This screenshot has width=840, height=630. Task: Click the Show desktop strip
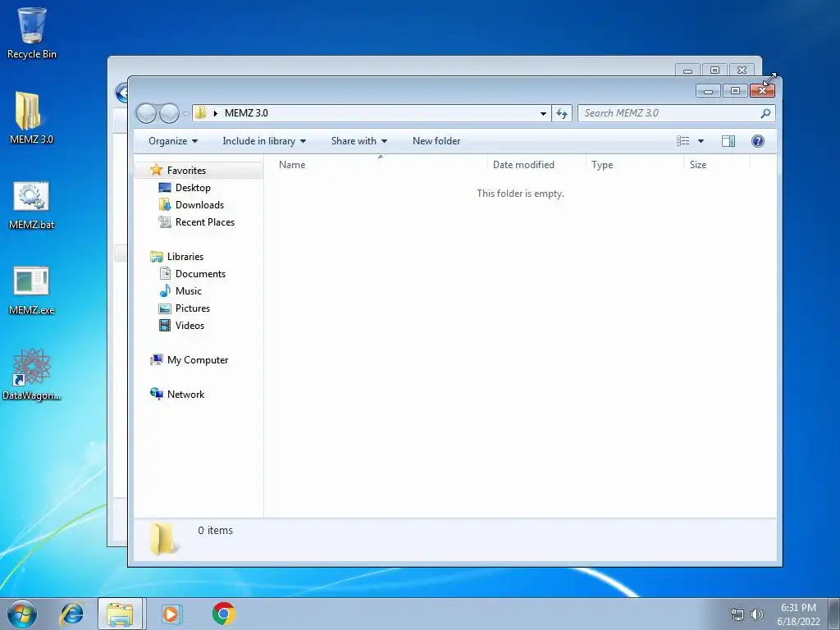click(834, 614)
